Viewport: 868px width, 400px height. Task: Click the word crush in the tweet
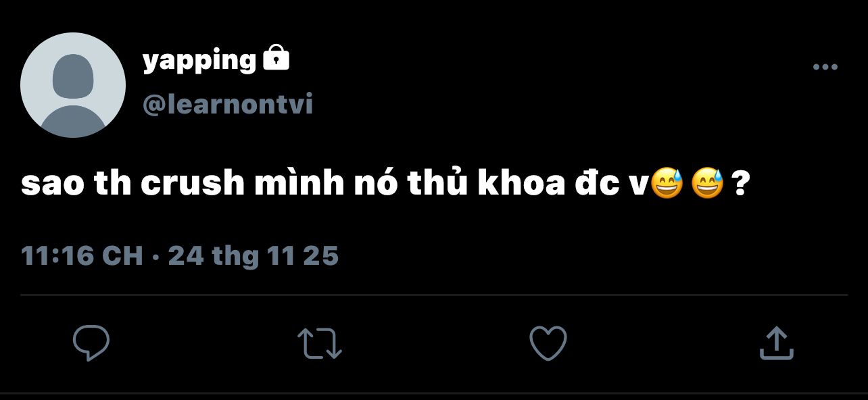coord(192,184)
